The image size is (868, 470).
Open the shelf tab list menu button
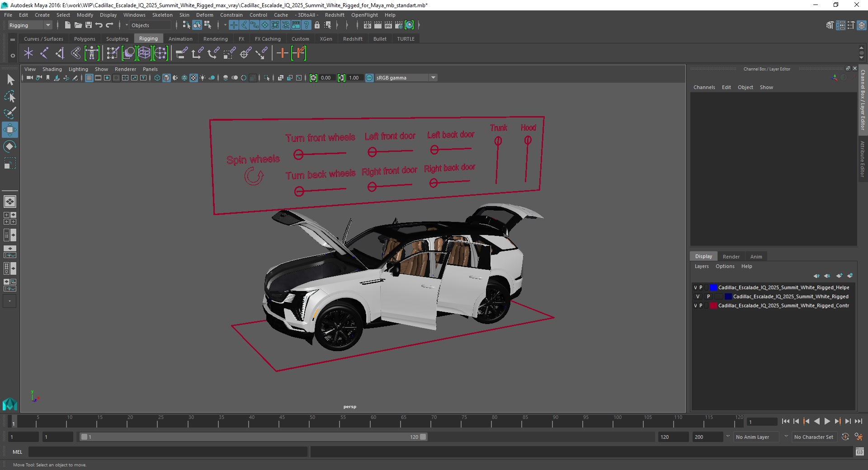coord(13,39)
